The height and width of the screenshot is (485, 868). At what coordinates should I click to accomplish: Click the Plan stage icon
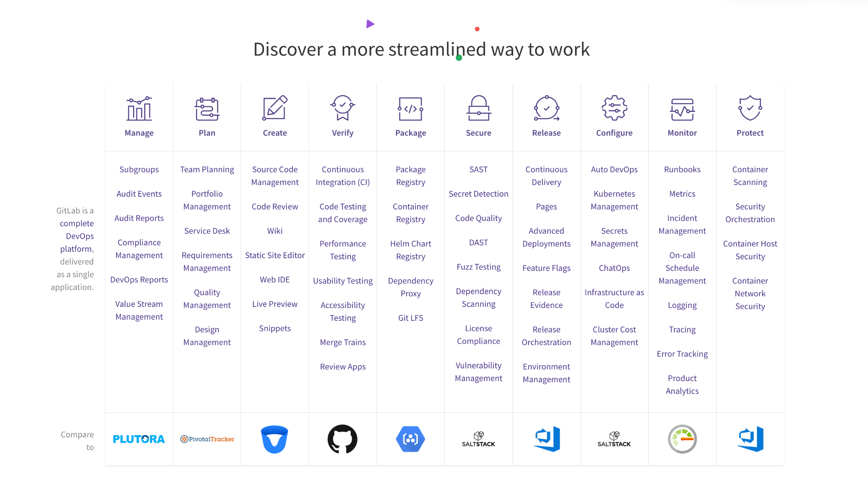206,109
